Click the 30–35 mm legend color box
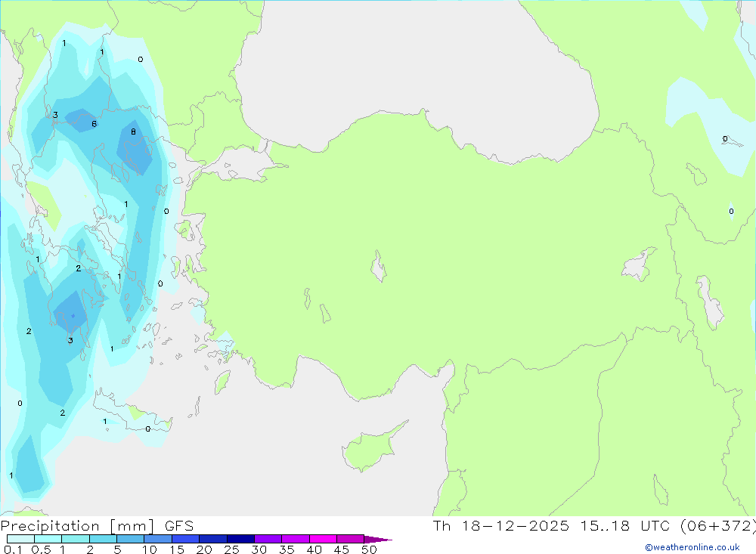The height and width of the screenshot is (554, 756). (268, 539)
